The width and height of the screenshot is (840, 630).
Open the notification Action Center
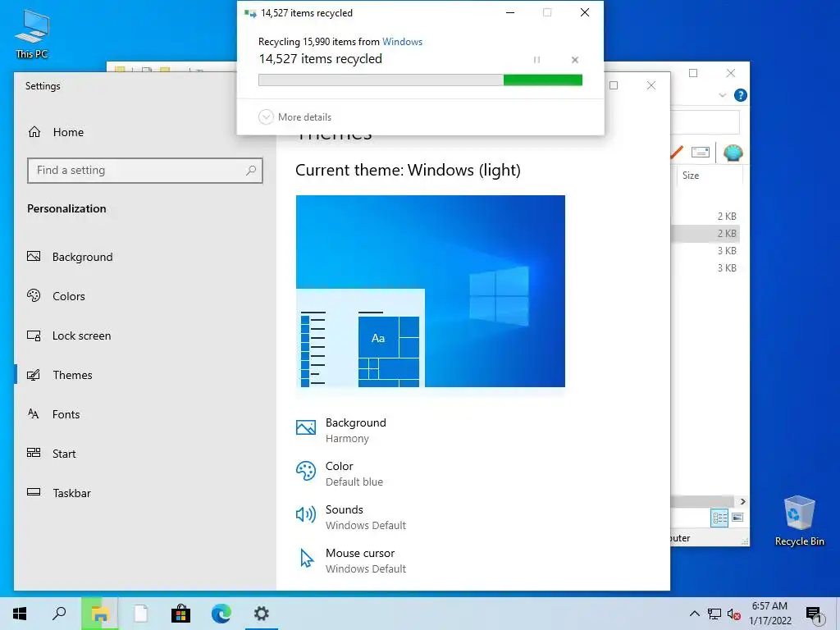815,614
